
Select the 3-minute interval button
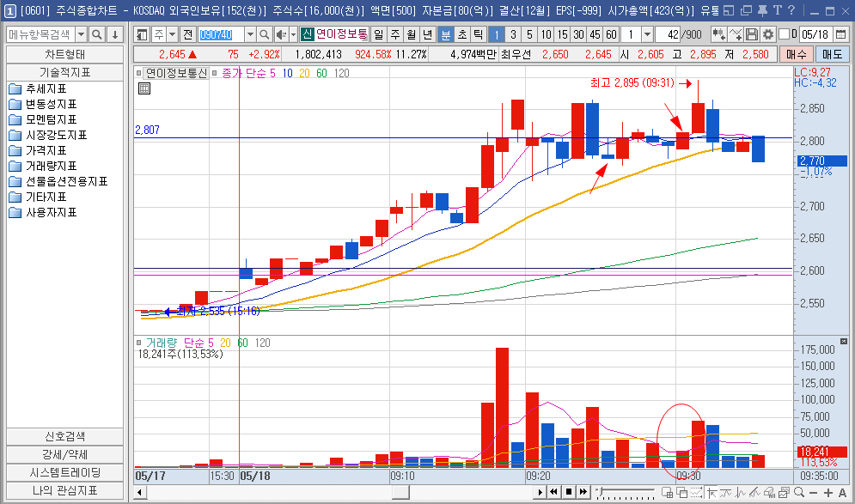click(x=513, y=34)
